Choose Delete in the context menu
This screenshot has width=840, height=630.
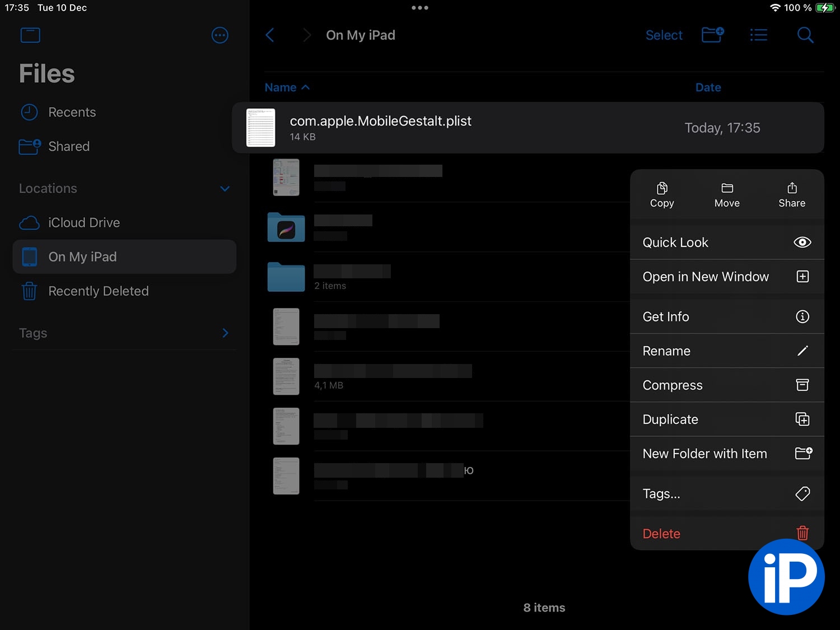click(727, 534)
